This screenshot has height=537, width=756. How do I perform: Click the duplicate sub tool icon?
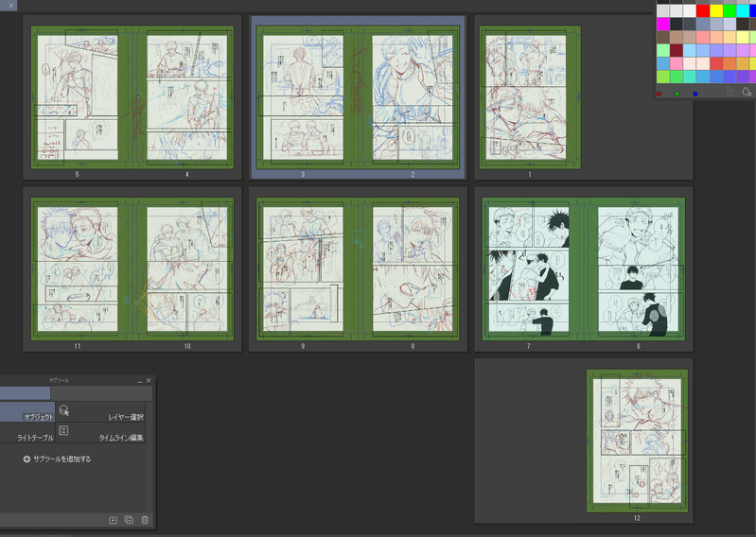point(129,520)
